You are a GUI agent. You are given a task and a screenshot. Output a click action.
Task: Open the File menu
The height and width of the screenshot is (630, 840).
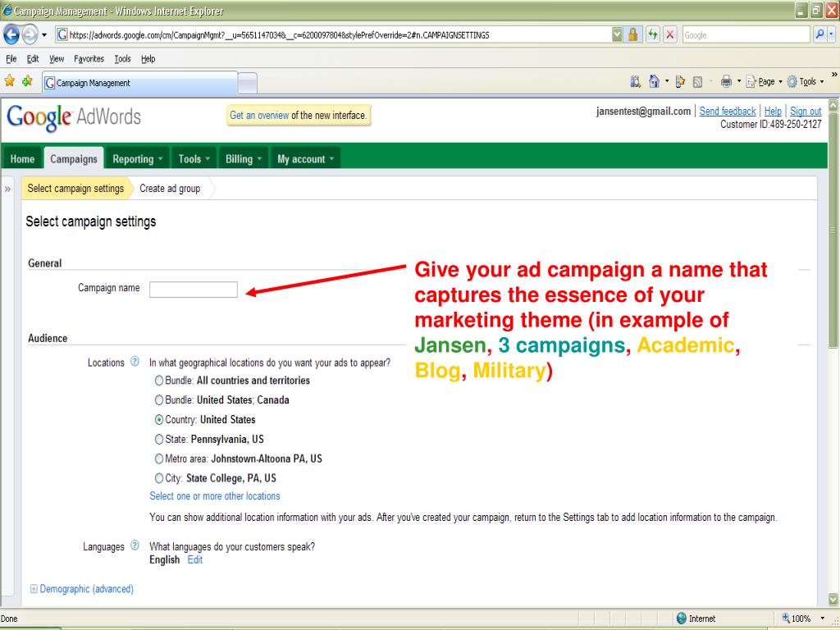click(11, 59)
